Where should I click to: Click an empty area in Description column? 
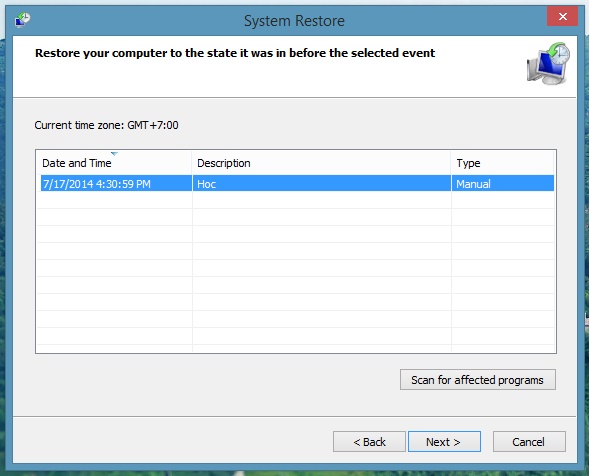[x=321, y=271]
